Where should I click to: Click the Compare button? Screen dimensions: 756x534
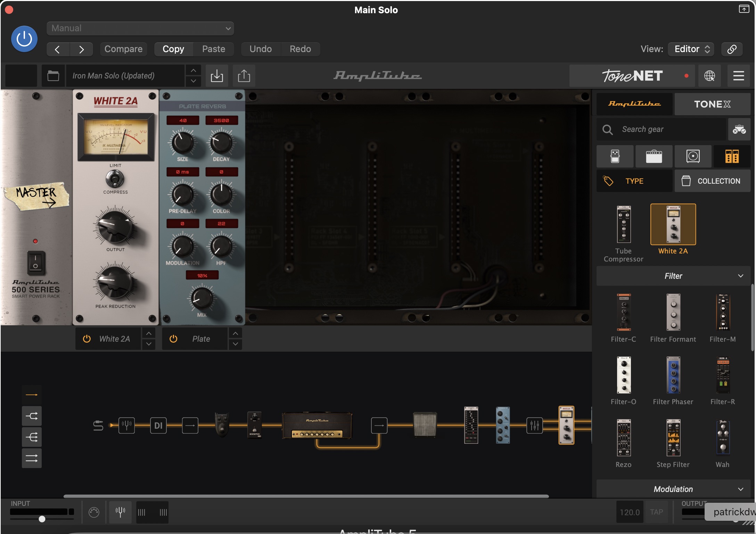tap(123, 49)
